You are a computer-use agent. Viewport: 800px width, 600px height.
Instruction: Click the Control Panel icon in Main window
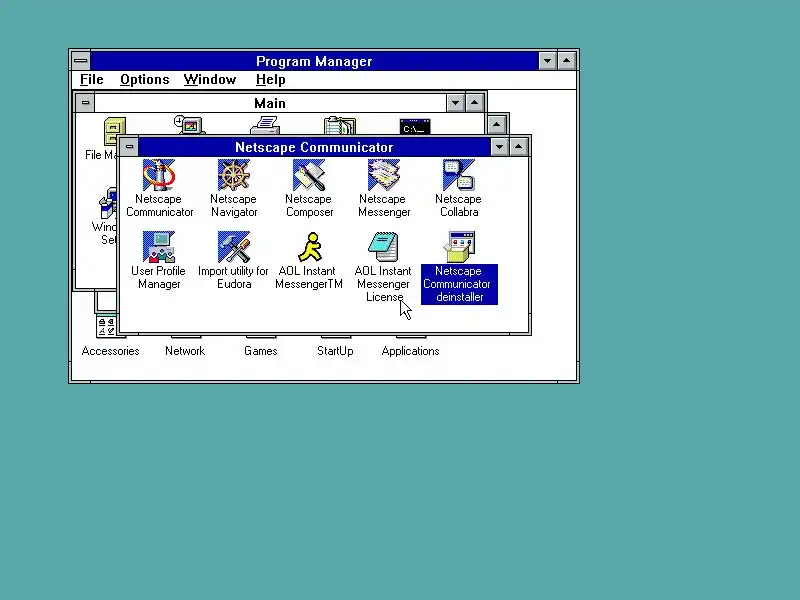[190, 125]
